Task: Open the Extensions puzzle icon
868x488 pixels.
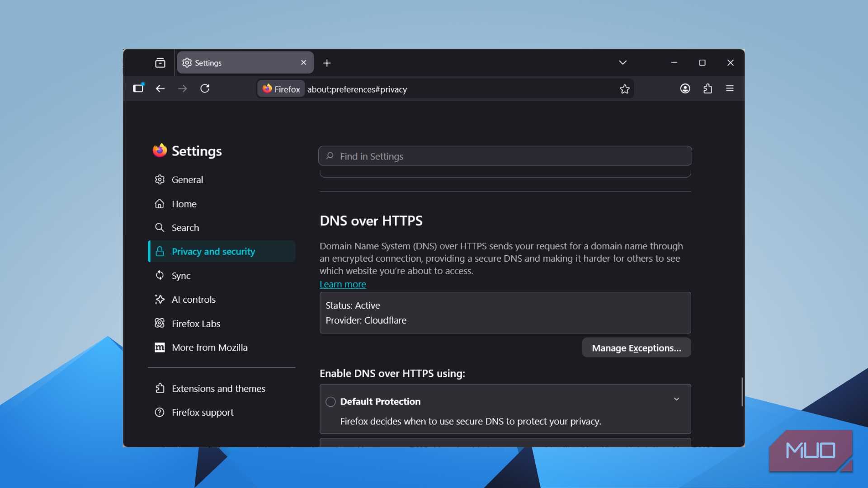Action: coord(708,89)
